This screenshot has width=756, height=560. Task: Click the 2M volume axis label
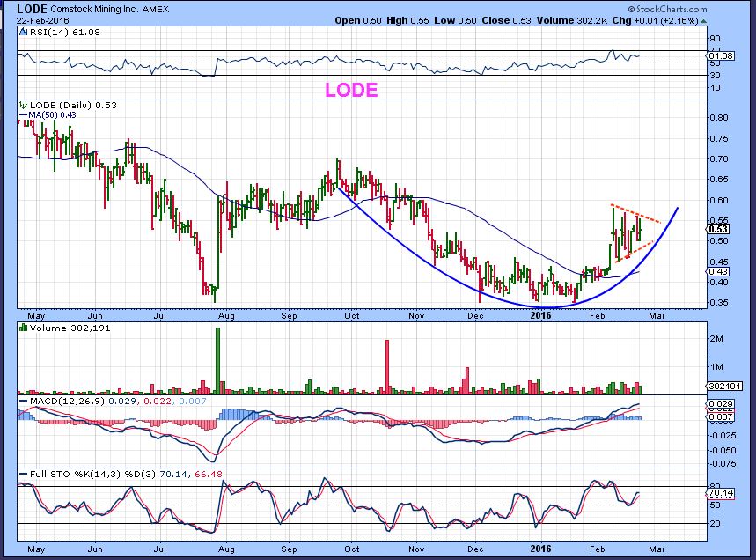[x=716, y=339]
